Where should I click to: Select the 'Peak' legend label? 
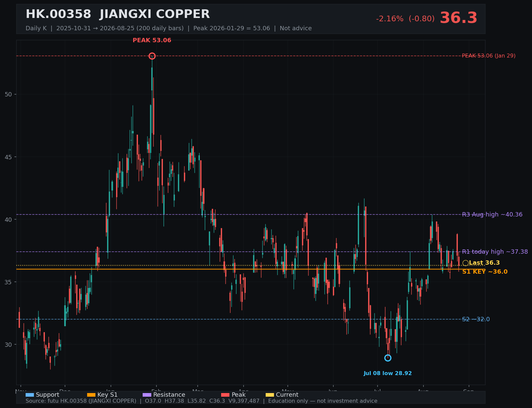(239, 395)
